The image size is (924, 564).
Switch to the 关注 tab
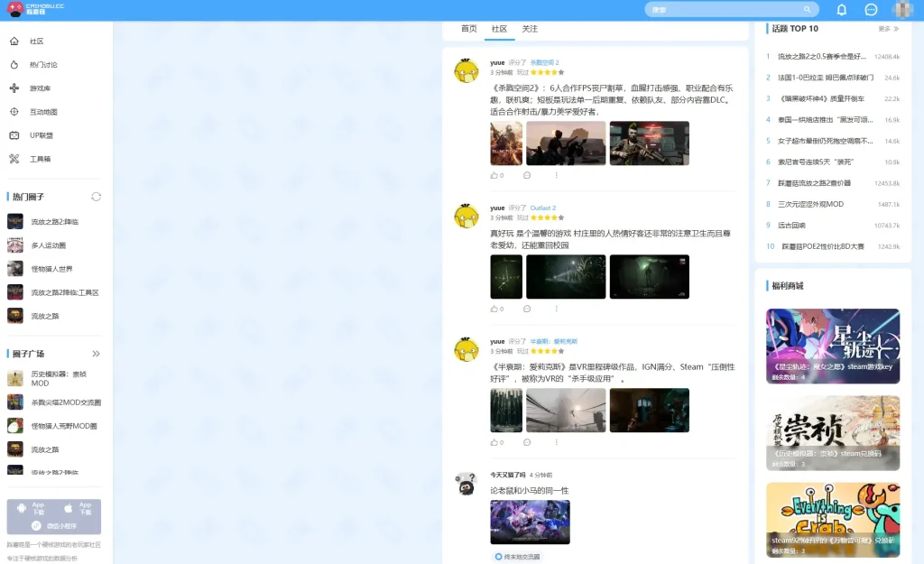point(530,29)
